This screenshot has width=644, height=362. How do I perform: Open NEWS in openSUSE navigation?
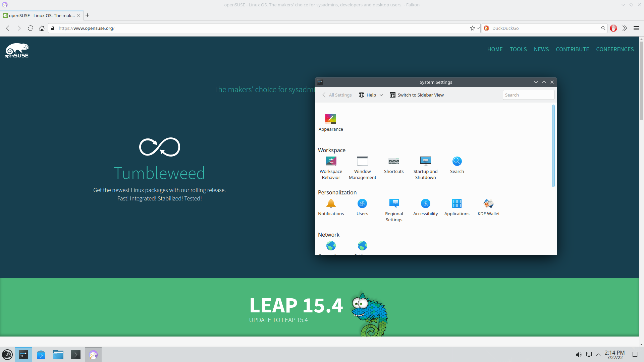tap(541, 49)
